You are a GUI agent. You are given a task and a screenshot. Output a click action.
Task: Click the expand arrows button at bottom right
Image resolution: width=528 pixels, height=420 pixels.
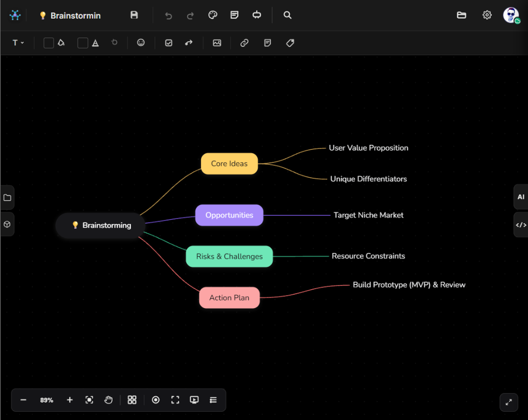click(509, 402)
